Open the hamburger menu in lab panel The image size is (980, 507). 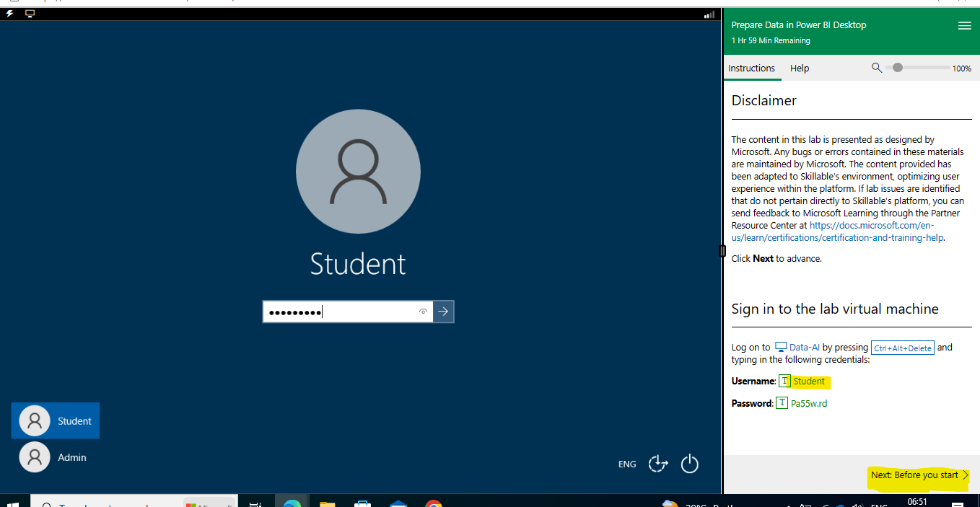coord(964,25)
